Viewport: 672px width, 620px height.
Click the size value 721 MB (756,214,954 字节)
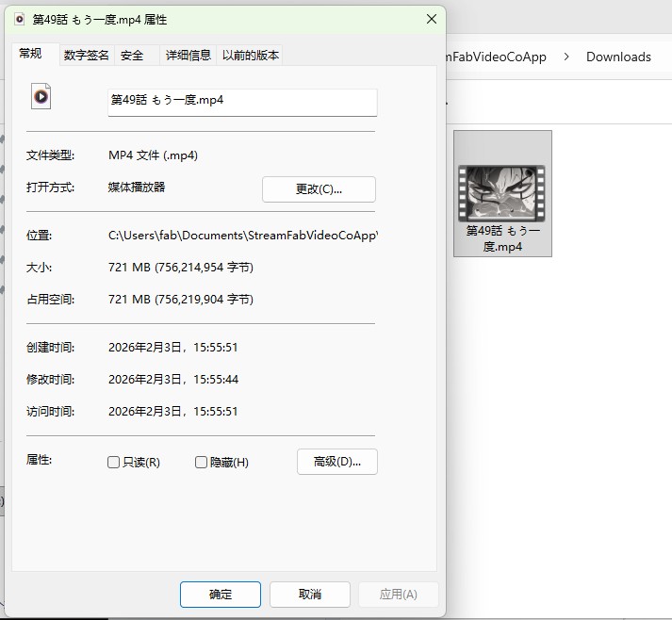181,268
